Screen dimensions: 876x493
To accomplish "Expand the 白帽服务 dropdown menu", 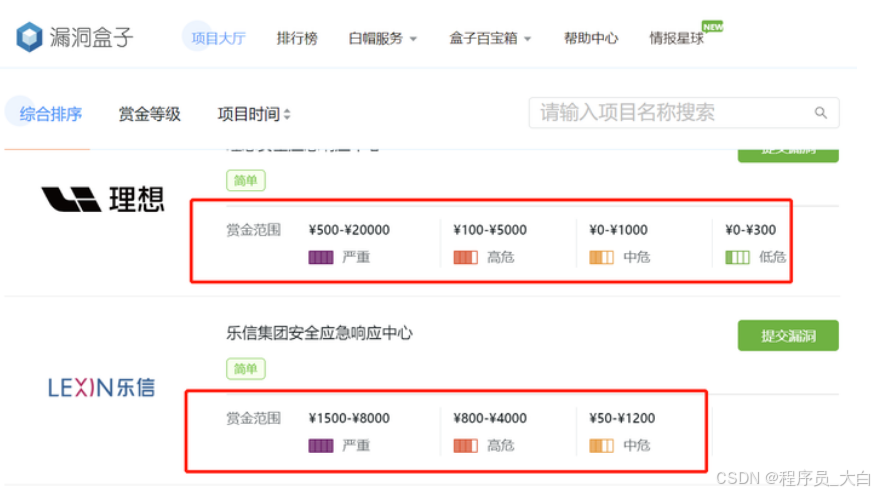I will click(383, 38).
